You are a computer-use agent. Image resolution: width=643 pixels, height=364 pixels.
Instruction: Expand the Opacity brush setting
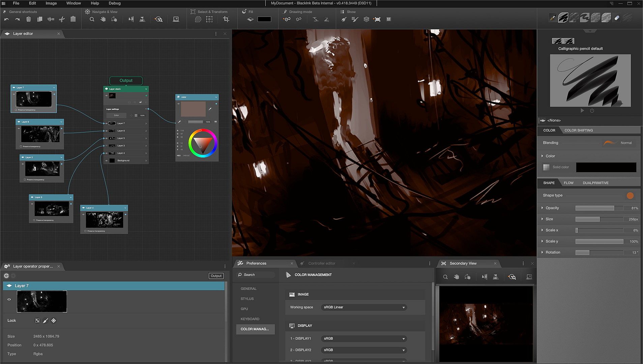[542, 208]
